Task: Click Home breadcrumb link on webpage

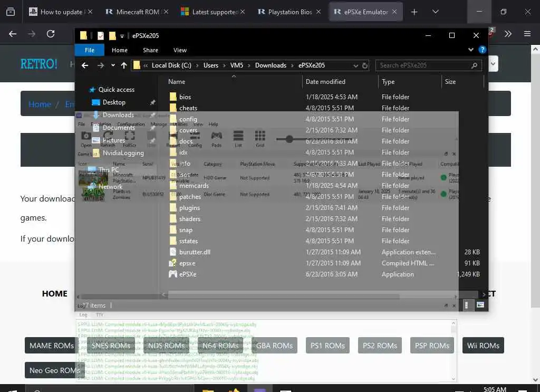Action: [40, 104]
